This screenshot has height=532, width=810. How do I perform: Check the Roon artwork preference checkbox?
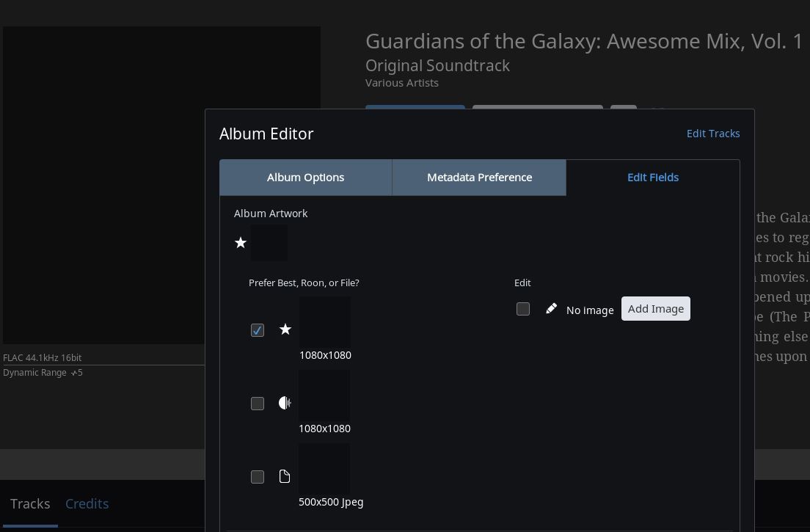pos(258,404)
